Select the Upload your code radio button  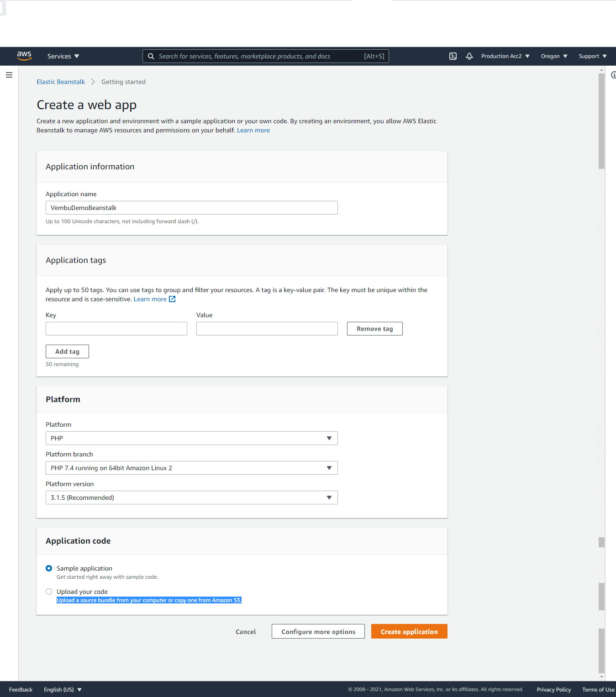[x=49, y=592]
